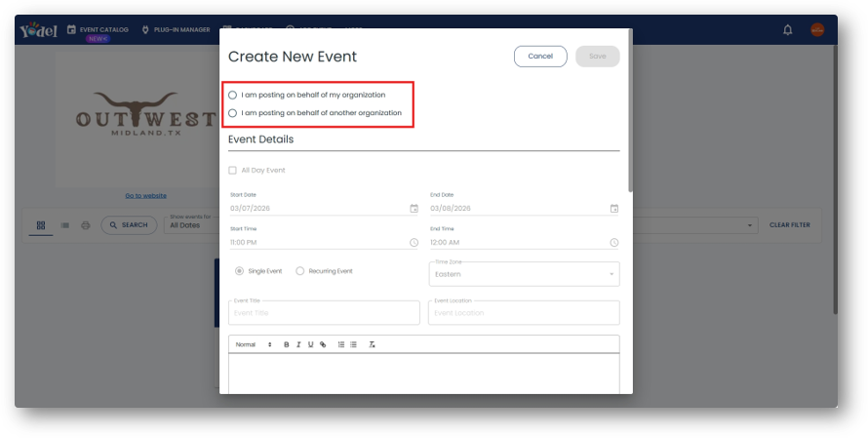Click the dialog's vertical scrollbar
The height and width of the screenshot is (438, 868).
(630, 111)
